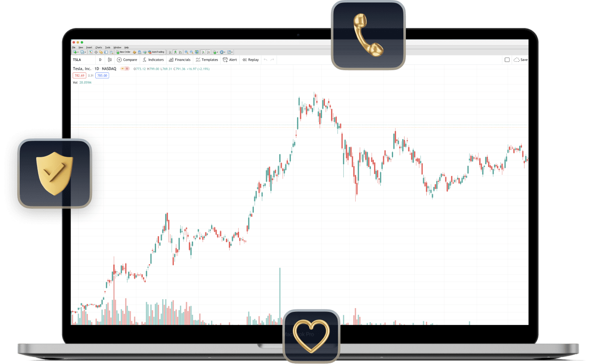Click the blue 785.00 buy price button
The image size is (589, 364).
point(102,76)
